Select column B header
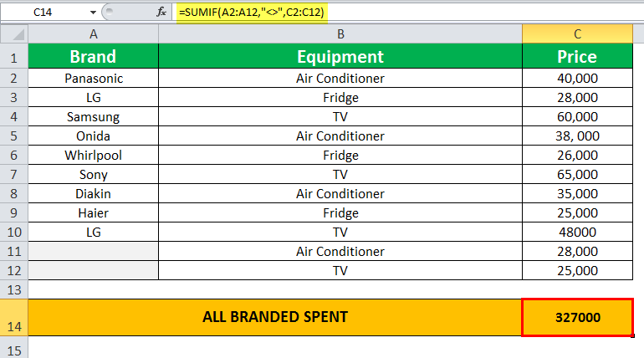Viewport: 644px width, 358px height. [340, 34]
